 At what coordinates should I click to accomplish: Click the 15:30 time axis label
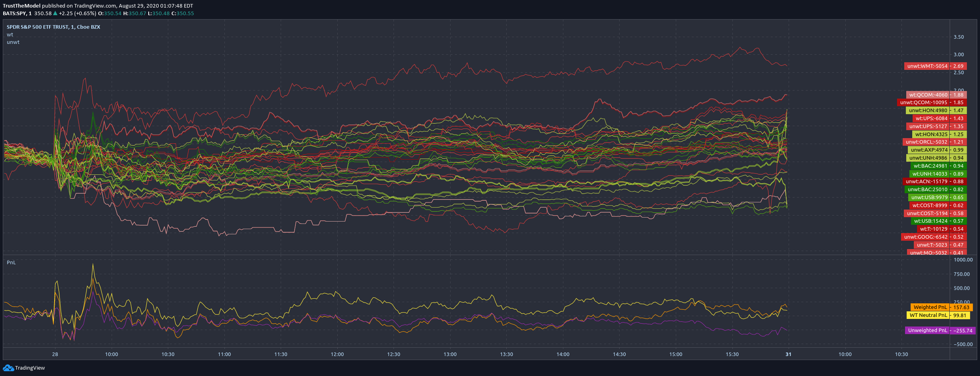(732, 354)
